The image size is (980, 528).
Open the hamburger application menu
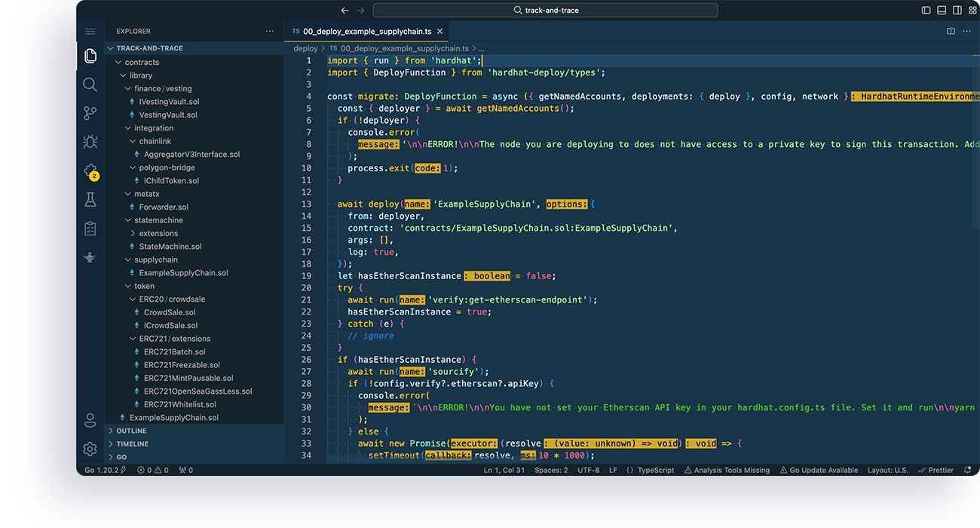coord(90,32)
